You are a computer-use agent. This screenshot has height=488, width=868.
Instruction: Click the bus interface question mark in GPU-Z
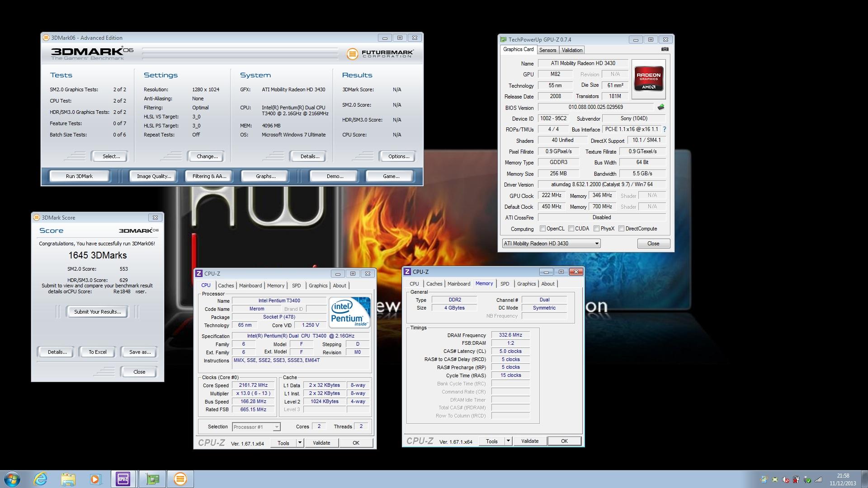[664, 129]
